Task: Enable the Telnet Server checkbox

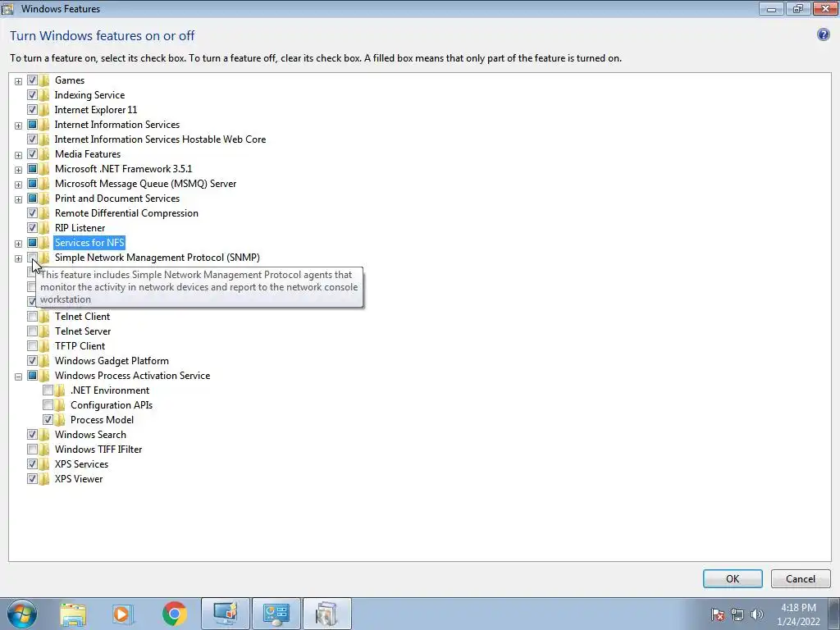Action: pyautogui.click(x=32, y=331)
